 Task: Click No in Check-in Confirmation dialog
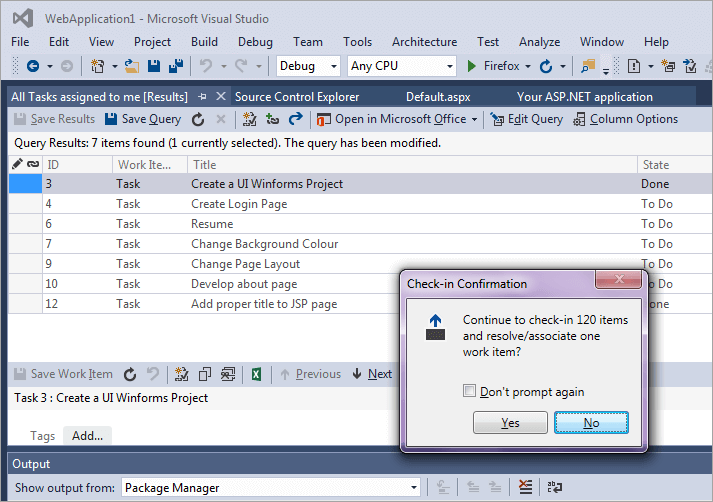591,422
